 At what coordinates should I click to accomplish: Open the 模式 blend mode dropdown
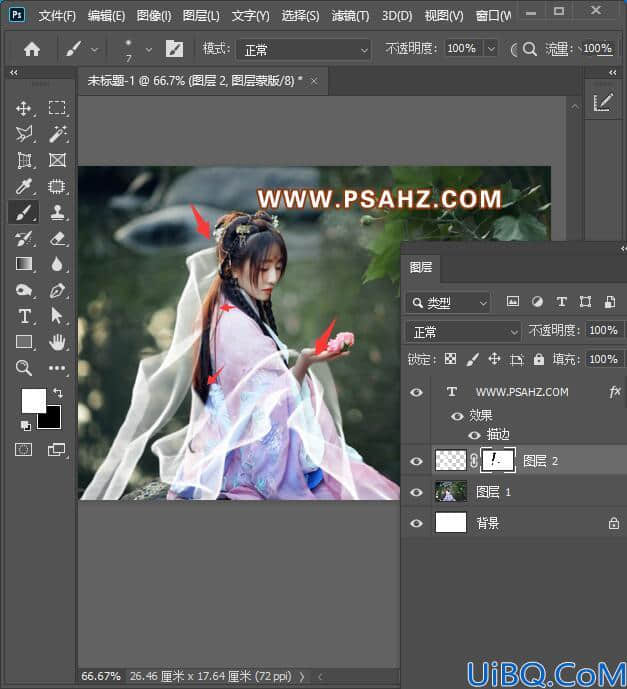(x=303, y=50)
